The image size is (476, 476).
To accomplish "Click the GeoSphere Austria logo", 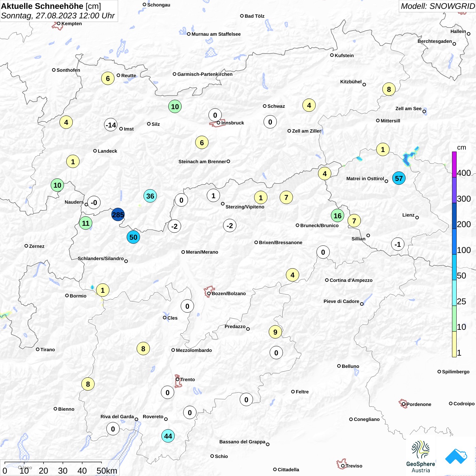I will [421, 457].
